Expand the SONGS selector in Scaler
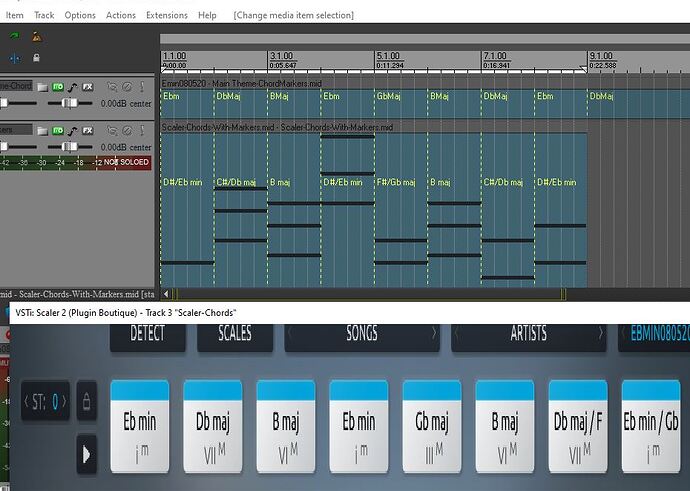The image size is (690, 491). (x=361, y=333)
